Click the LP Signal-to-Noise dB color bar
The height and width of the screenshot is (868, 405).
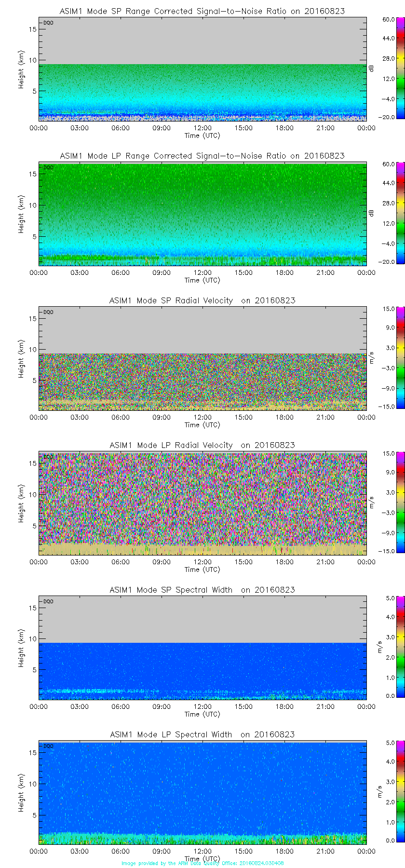click(388, 213)
